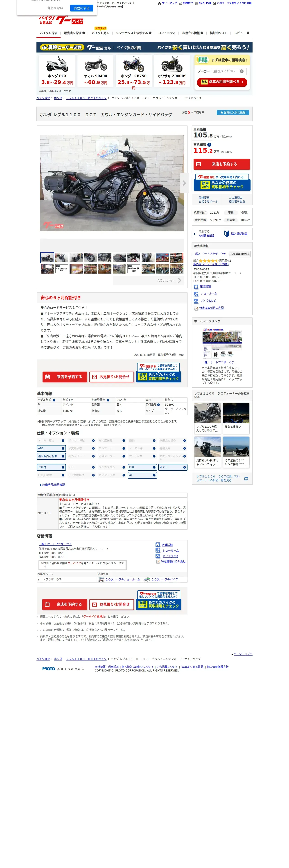Click the external-window icon beside オーナーの投稿一覧を見る

(x=246, y=478)
